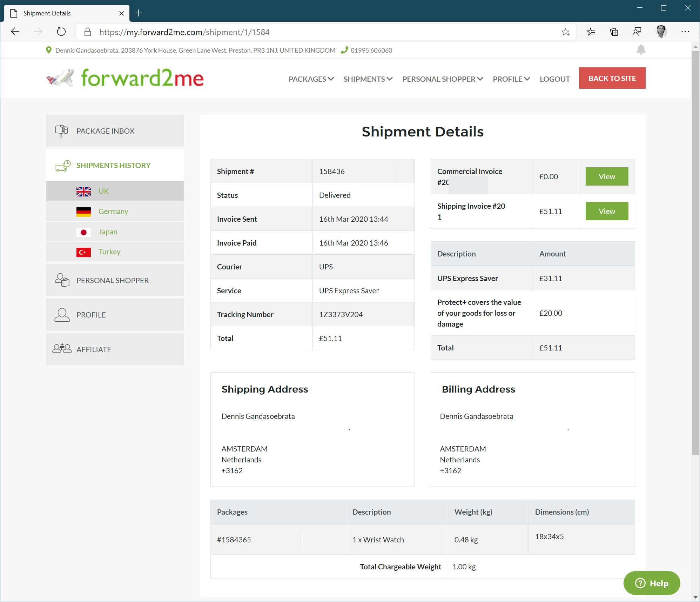Click the browser address bar URL
Screen dimensions: 700x602
(184, 32)
